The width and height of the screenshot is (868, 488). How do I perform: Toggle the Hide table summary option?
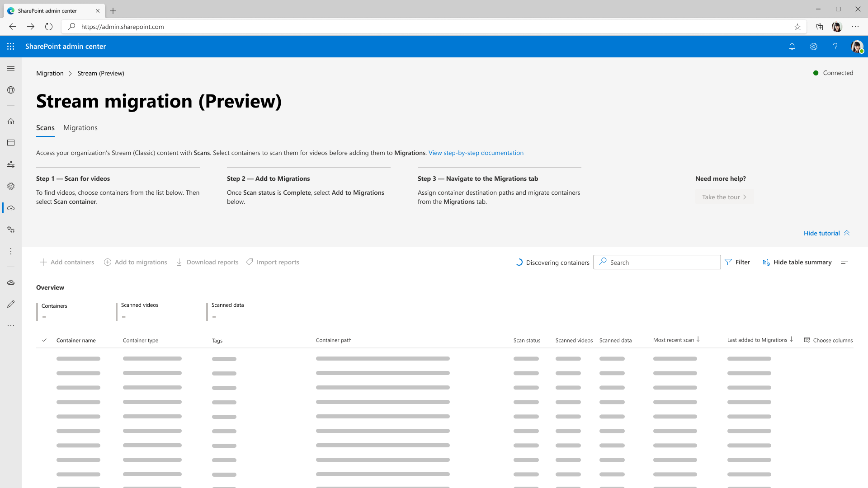(797, 262)
